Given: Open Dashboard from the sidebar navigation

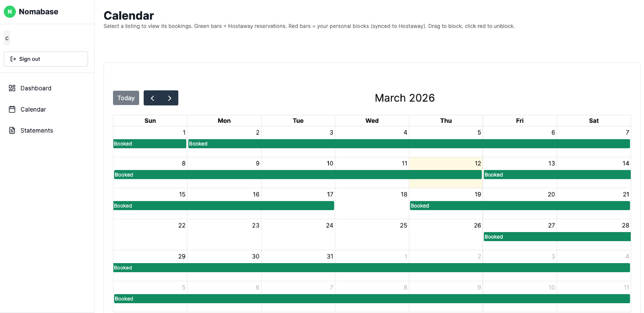Looking at the screenshot, I should [x=36, y=88].
